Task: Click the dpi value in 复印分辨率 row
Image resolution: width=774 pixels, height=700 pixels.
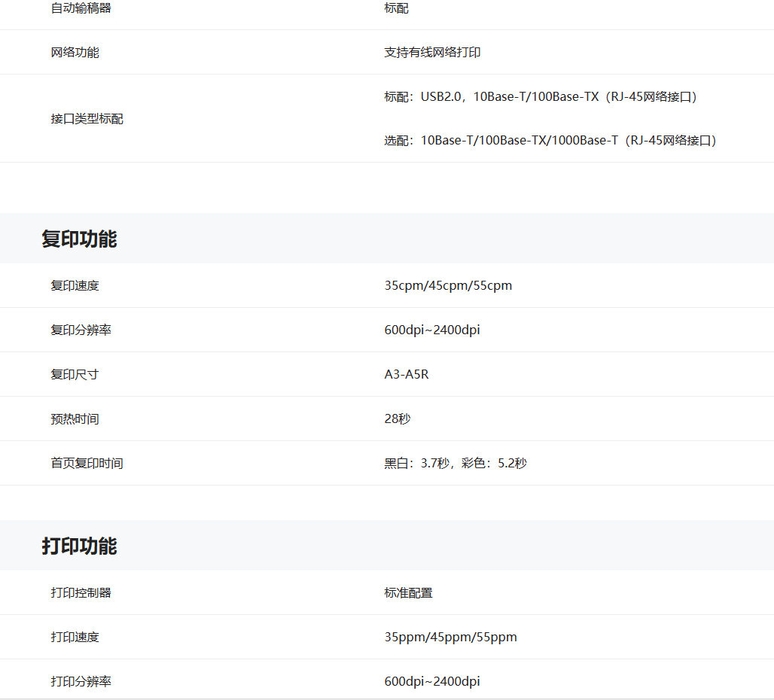Action: [x=432, y=330]
